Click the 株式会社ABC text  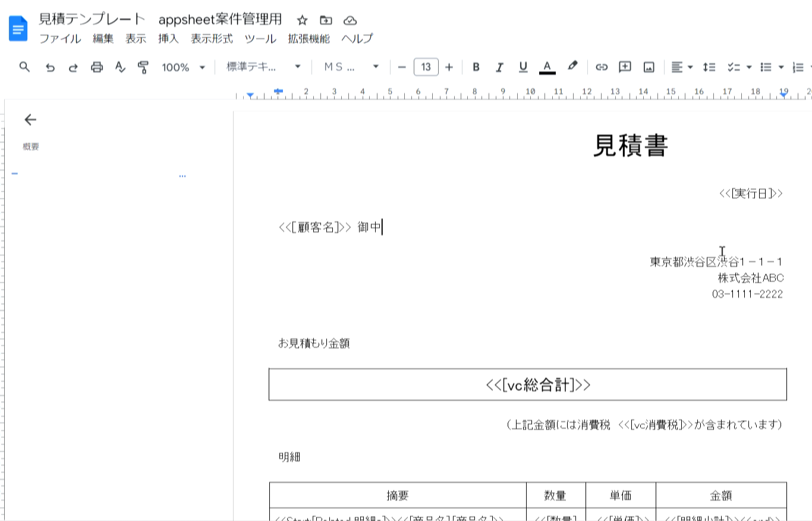point(750,278)
